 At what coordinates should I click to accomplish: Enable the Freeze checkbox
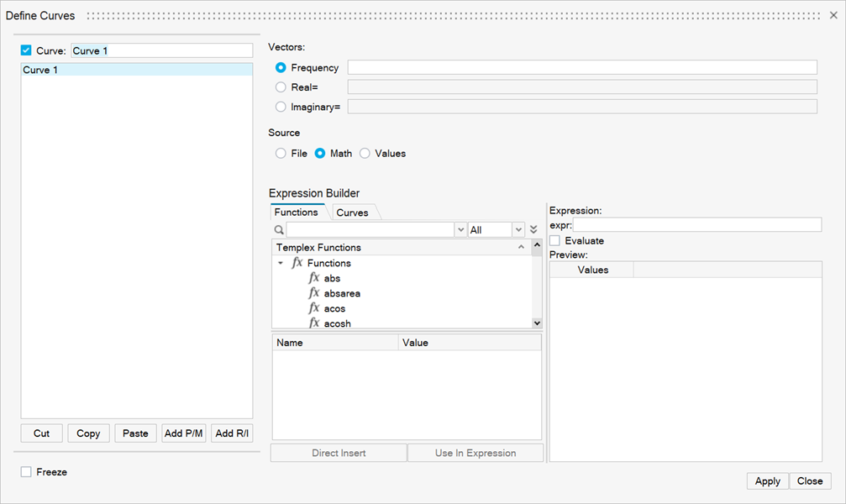(26, 472)
